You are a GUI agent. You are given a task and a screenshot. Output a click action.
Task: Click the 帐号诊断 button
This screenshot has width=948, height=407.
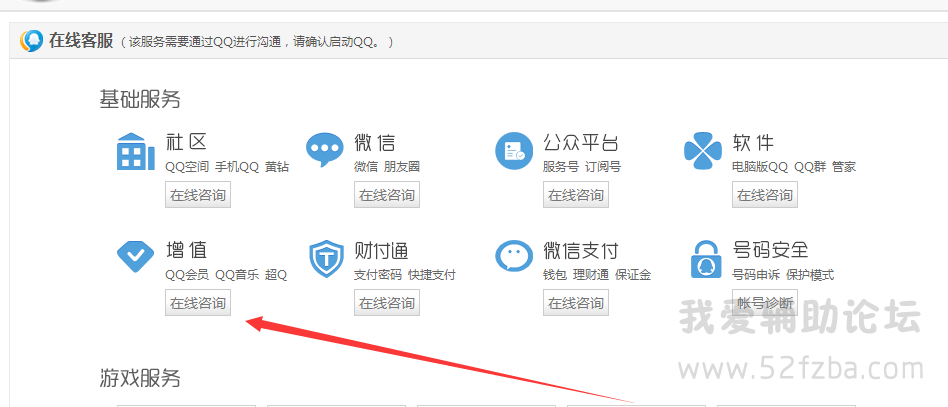point(765,302)
